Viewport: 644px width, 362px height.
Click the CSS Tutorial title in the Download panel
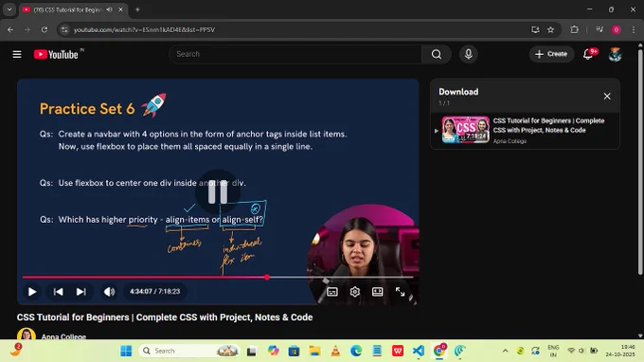point(548,125)
